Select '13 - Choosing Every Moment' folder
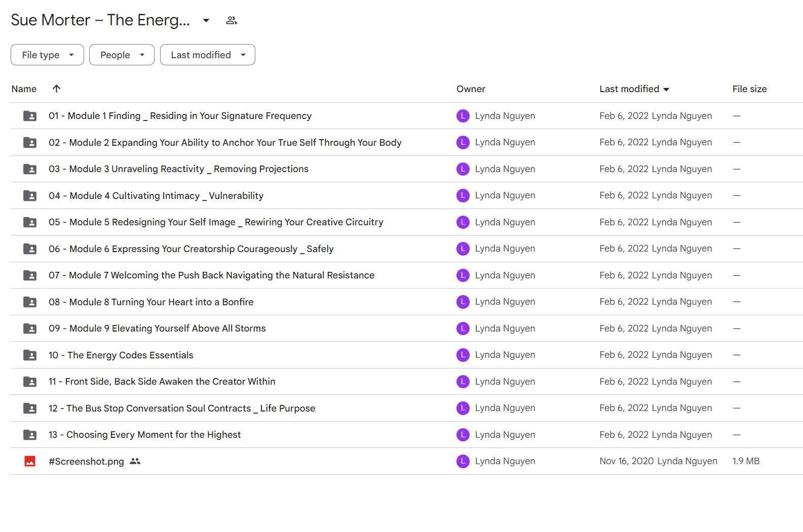 click(x=144, y=435)
